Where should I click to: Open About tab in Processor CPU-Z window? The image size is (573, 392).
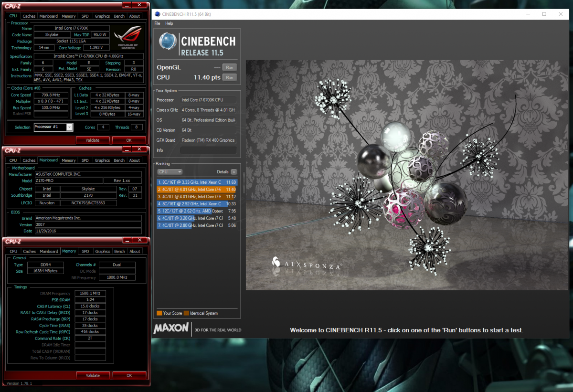135,16
